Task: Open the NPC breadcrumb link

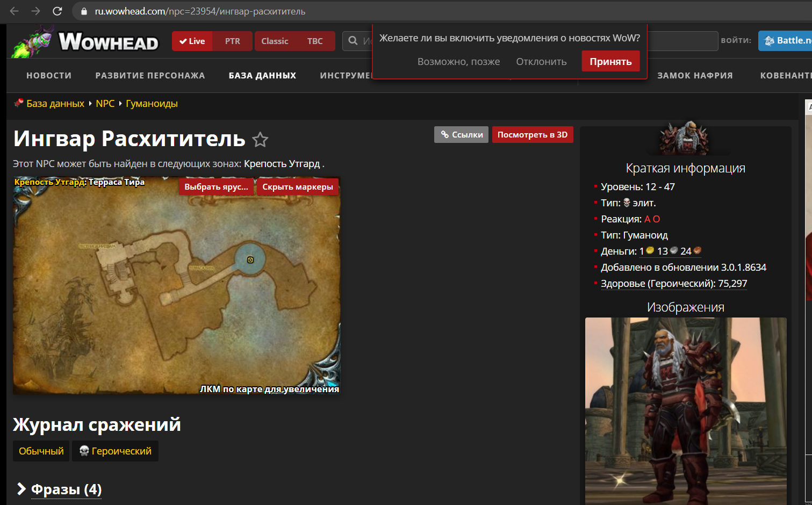Action: click(105, 104)
